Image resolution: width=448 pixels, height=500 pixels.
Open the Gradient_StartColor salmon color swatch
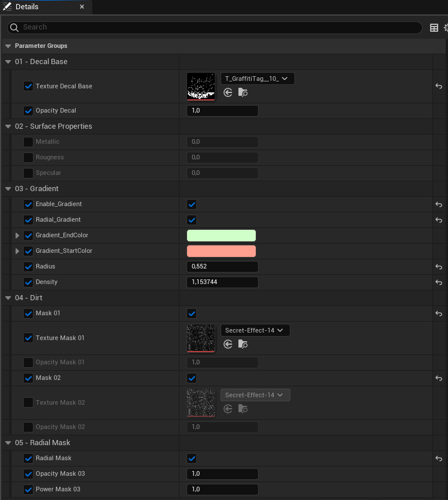click(221, 251)
